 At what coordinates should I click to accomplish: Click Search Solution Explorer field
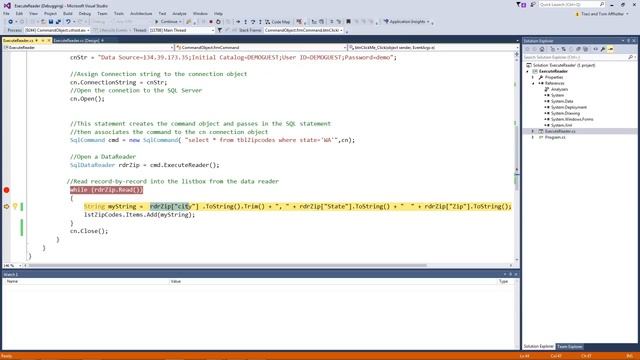click(x=579, y=58)
